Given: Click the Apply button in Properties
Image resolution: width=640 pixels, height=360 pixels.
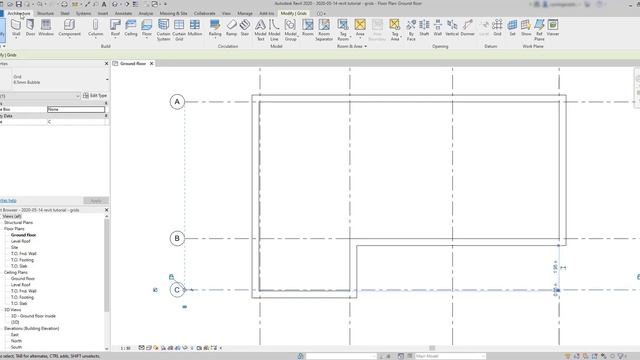Looking at the screenshot, I should 96,200.
